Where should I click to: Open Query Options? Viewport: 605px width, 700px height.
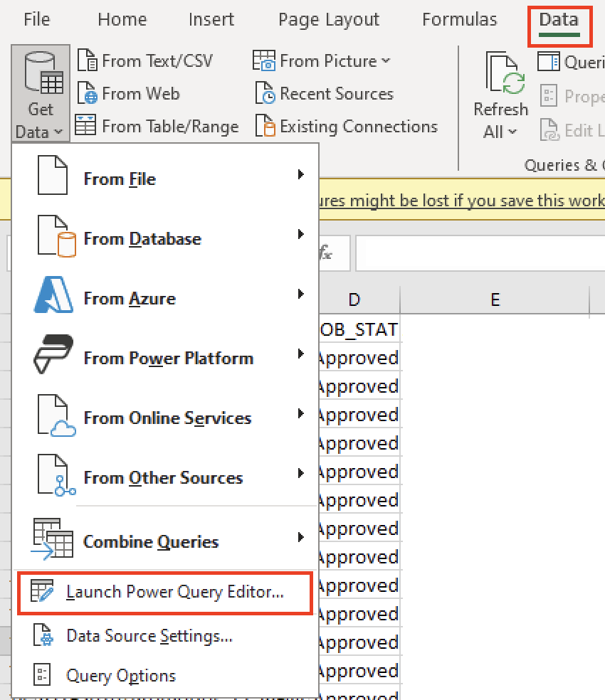tap(165, 675)
